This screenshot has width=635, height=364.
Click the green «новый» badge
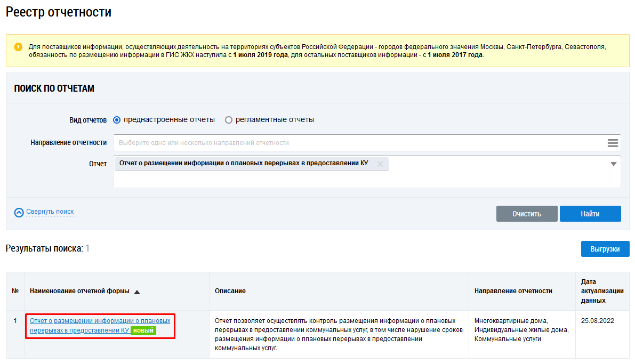pyautogui.click(x=143, y=330)
